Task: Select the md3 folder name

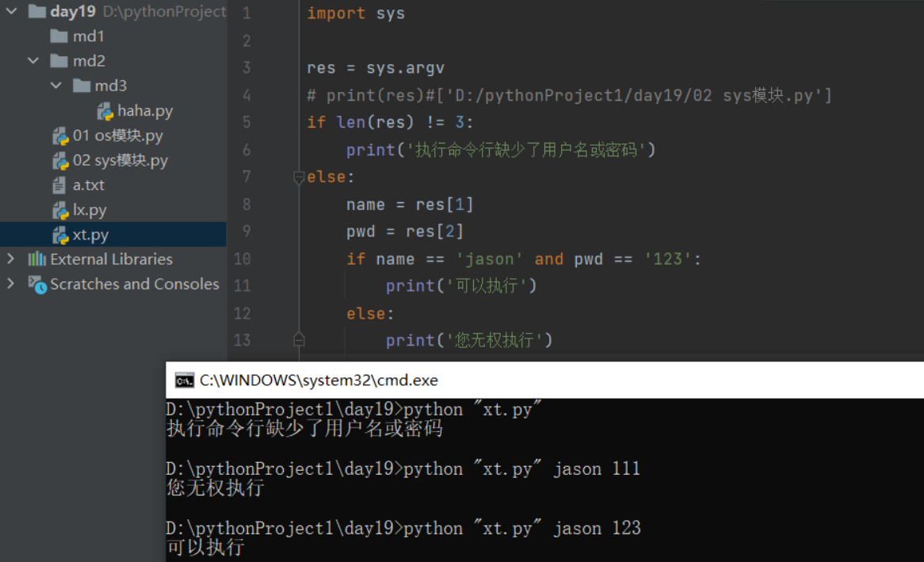Action: [x=111, y=86]
